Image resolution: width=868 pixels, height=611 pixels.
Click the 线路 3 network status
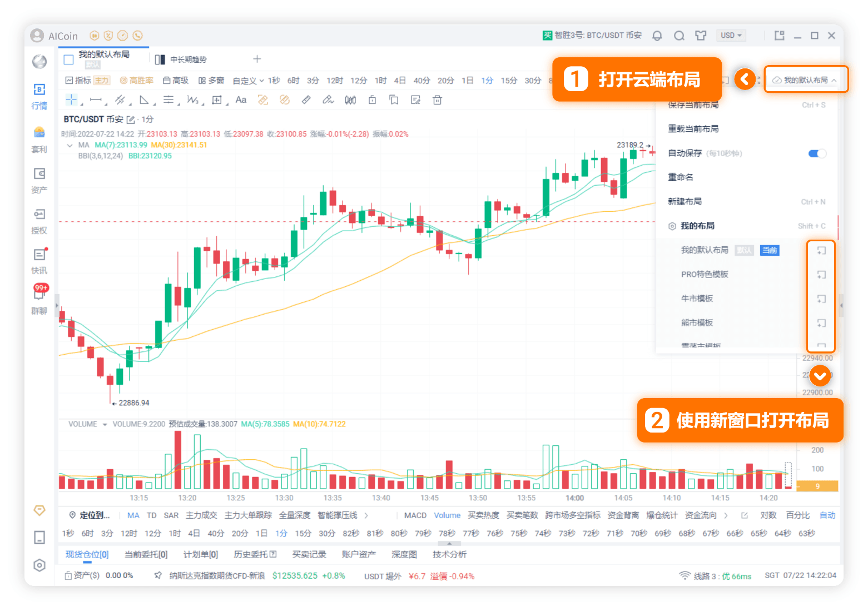715,576
